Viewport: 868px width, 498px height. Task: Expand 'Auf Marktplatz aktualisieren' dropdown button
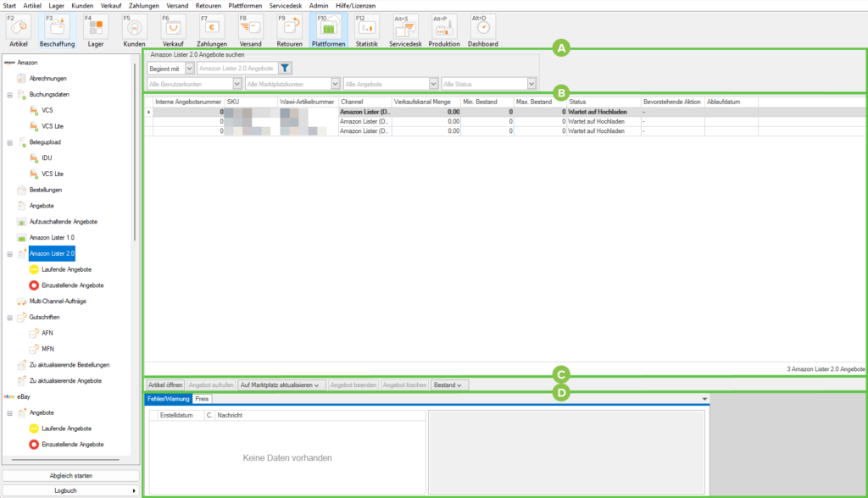(x=280, y=385)
